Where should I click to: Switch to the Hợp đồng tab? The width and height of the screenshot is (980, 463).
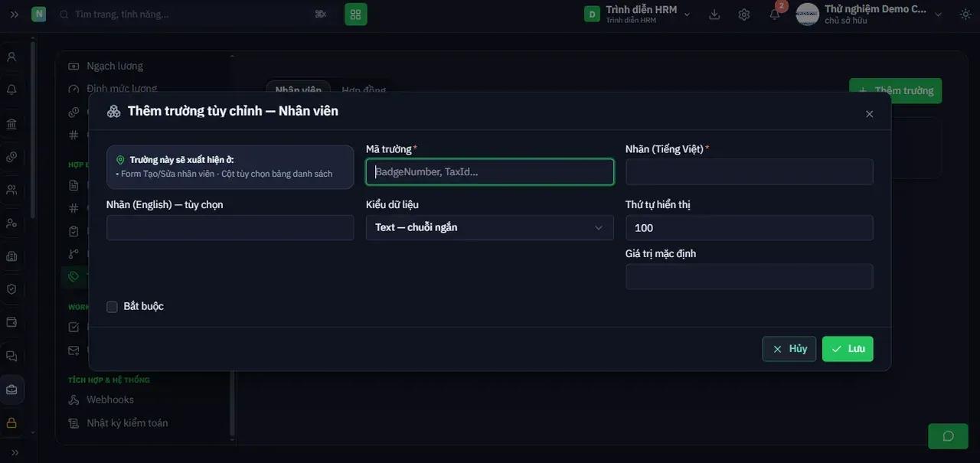(364, 90)
